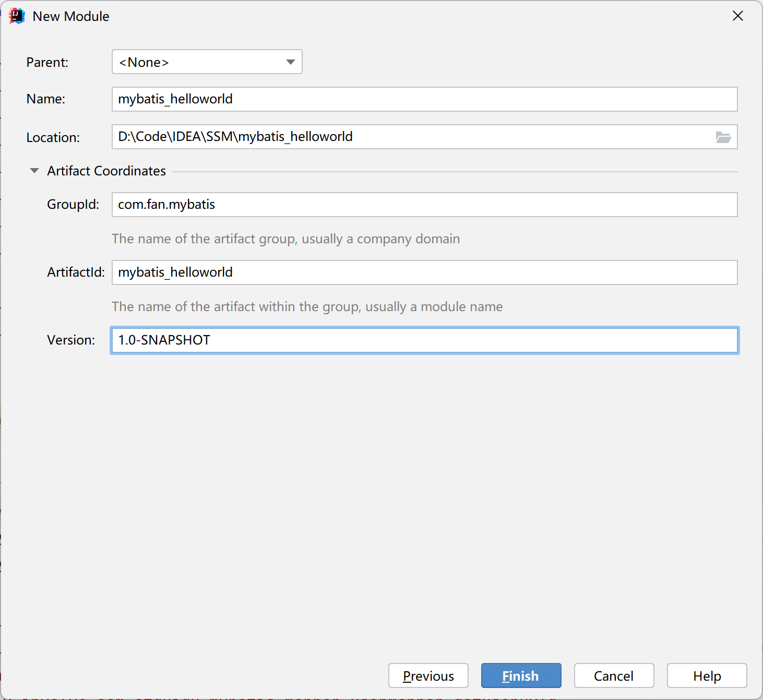This screenshot has width=763, height=700.
Task: Select the GroupId field com.fan.mybatis
Action: pos(424,205)
